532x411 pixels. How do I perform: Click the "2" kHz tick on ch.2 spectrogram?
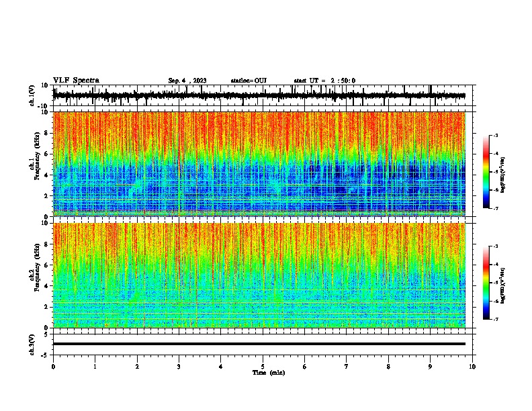point(46,307)
